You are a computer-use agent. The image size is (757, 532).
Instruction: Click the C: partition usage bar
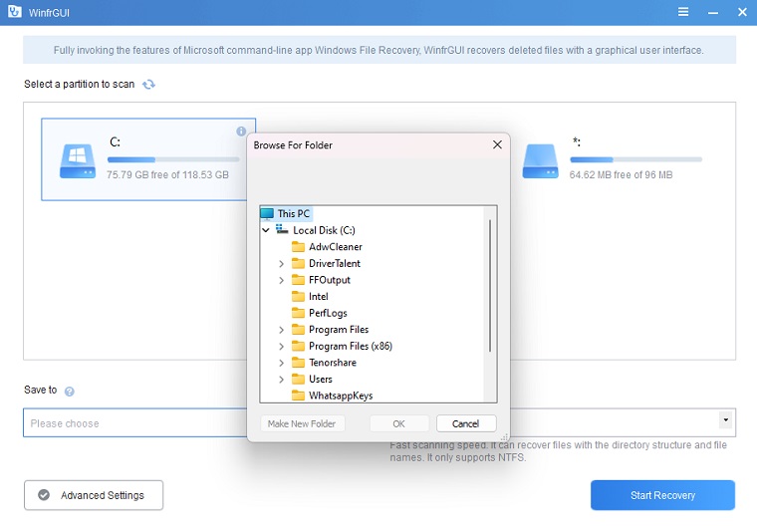[x=173, y=159]
